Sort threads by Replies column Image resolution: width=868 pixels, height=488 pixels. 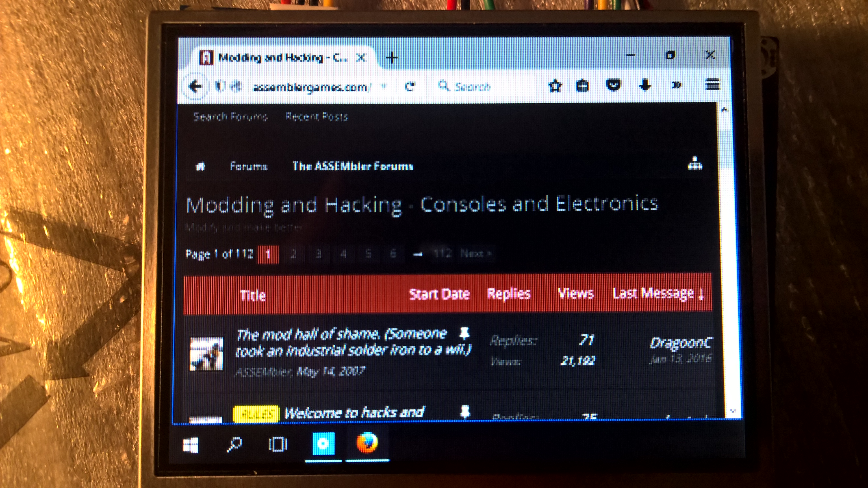[509, 294]
